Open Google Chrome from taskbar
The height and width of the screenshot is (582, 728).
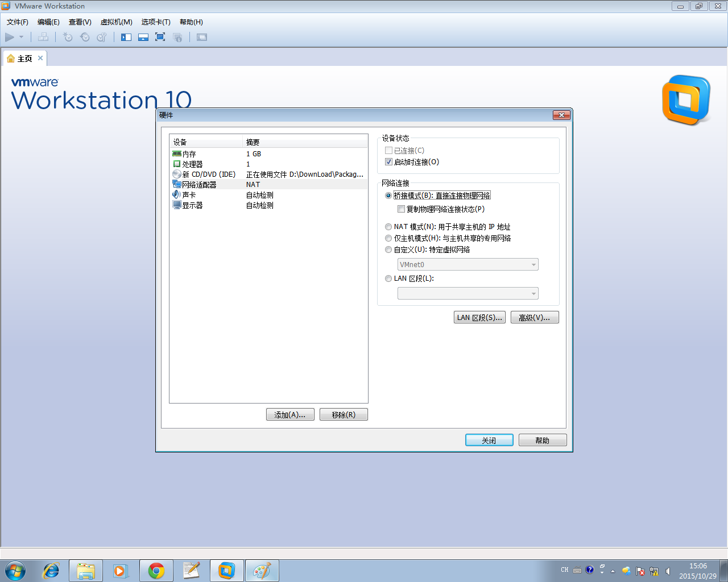pos(156,571)
